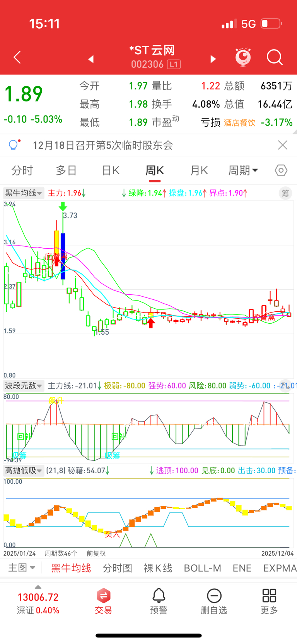Select 分时图 in indicator bar
297x644 pixels.
click(x=118, y=568)
